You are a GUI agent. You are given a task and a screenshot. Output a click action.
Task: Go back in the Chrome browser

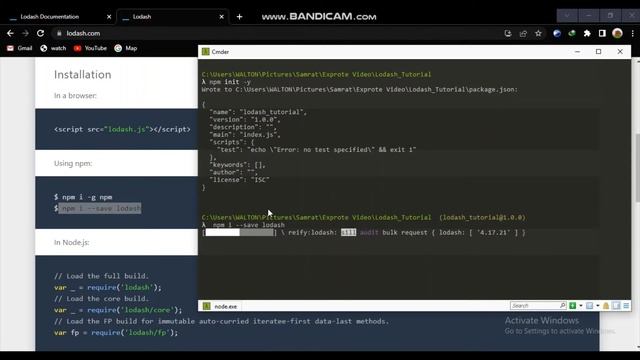pos(10,33)
